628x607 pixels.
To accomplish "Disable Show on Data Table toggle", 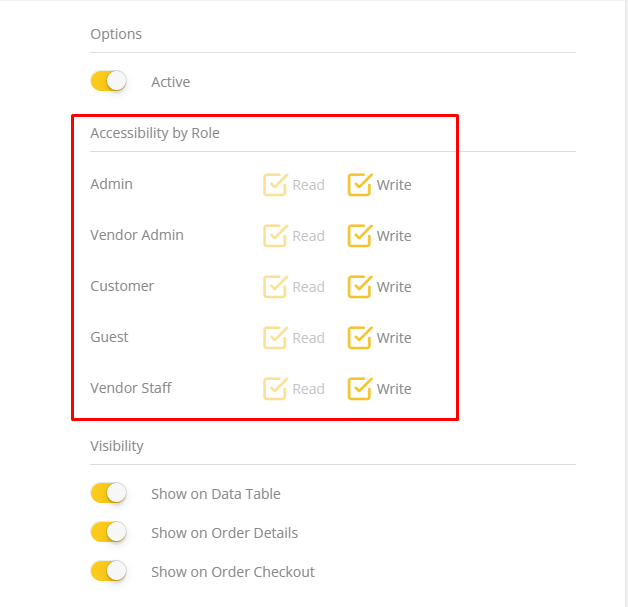I will pos(109,493).
